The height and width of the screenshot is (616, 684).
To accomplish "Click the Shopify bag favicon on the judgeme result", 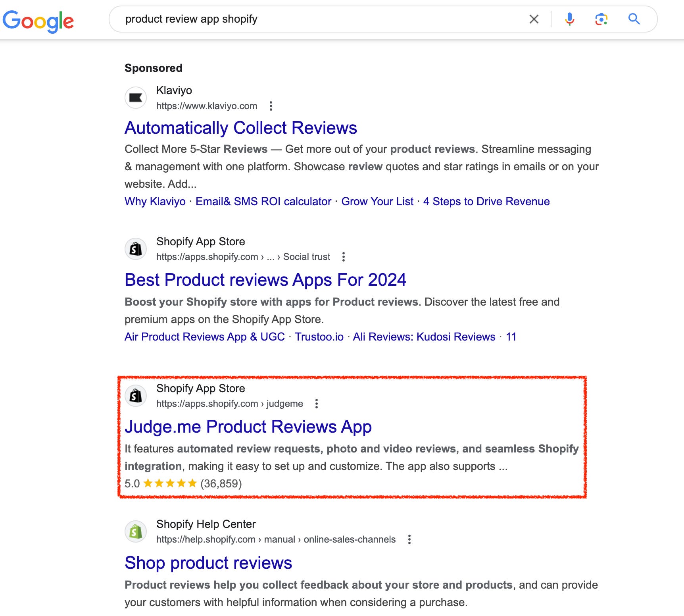I will (x=136, y=396).
